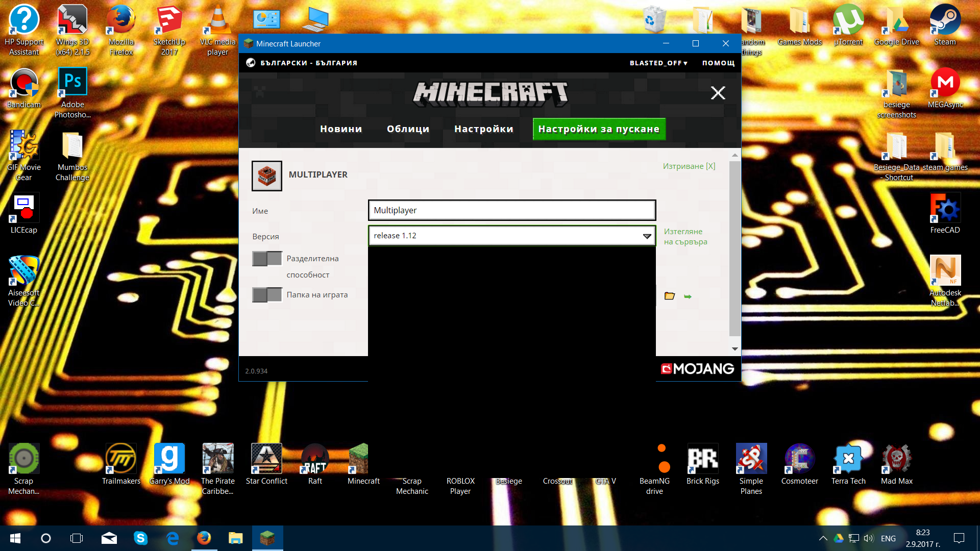Image resolution: width=980 pixels, height=551 pixels.
Task: Open File Explorer in the taskbar
Action: 235,538
